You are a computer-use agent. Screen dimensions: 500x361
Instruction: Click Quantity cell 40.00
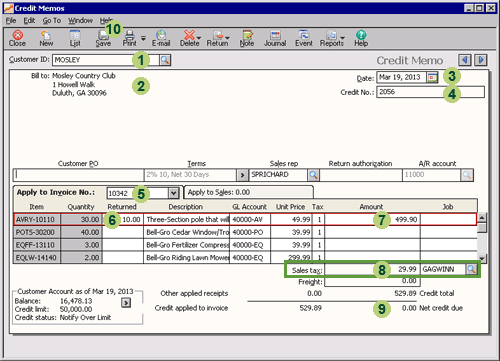point(81,232)
